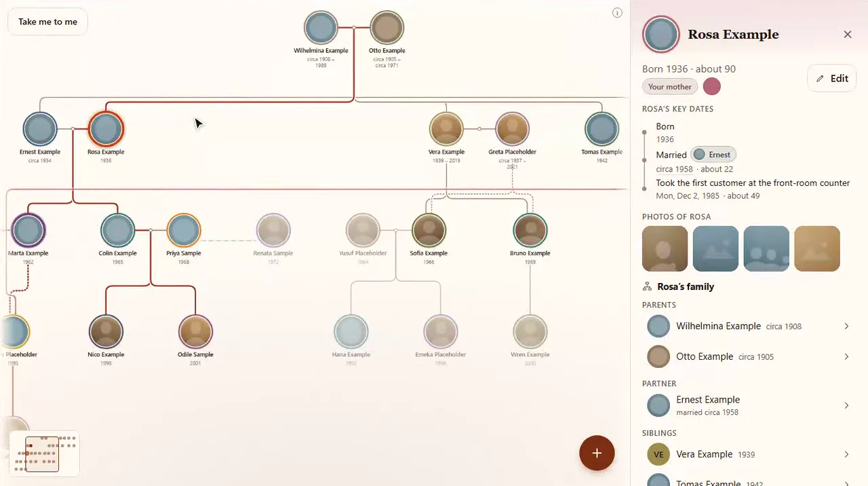Open Vera Example in the siblings list
Viewport: 868px width, 486px height.
(x=749, y=455)
